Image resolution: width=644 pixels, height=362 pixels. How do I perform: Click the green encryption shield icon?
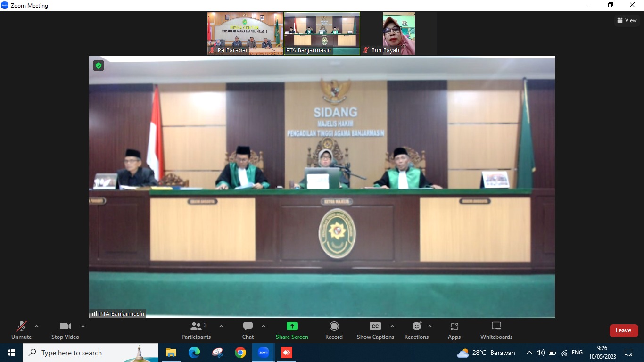99,66
